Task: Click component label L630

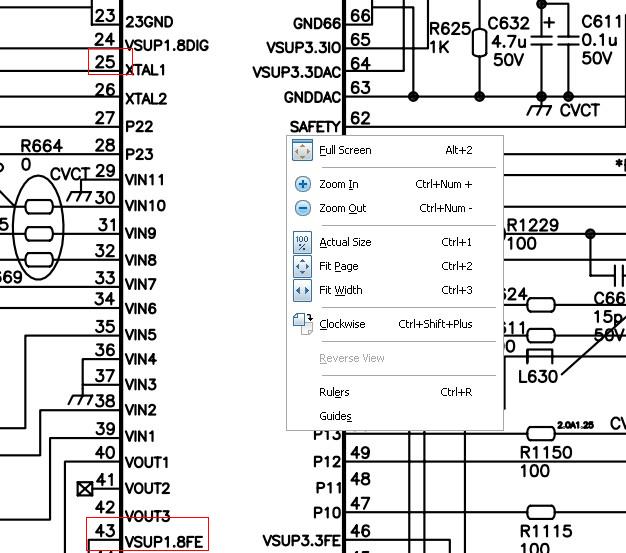Action: click(537, 377)
